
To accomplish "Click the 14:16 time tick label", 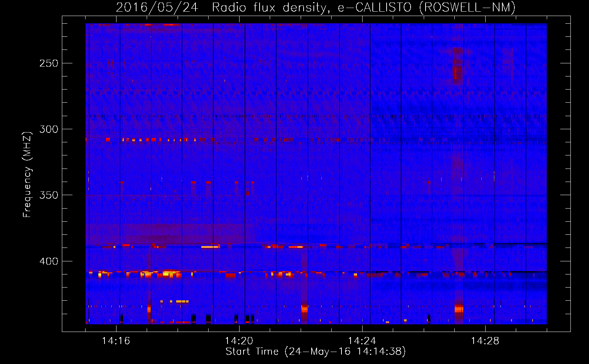I will [116, 341].
